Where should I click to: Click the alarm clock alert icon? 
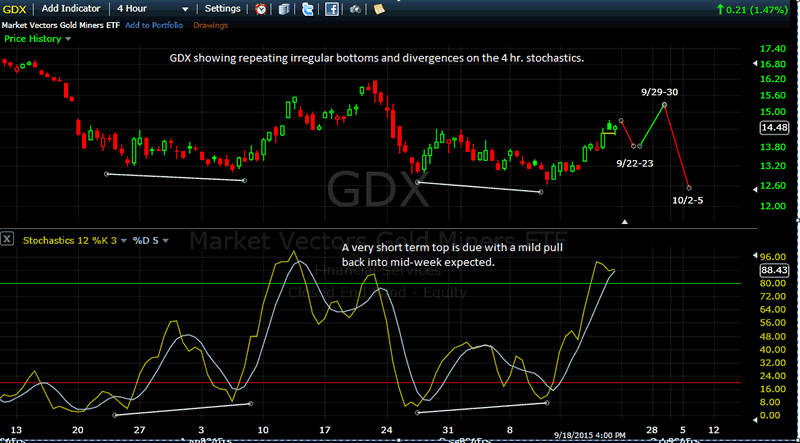tap(261, 9)
